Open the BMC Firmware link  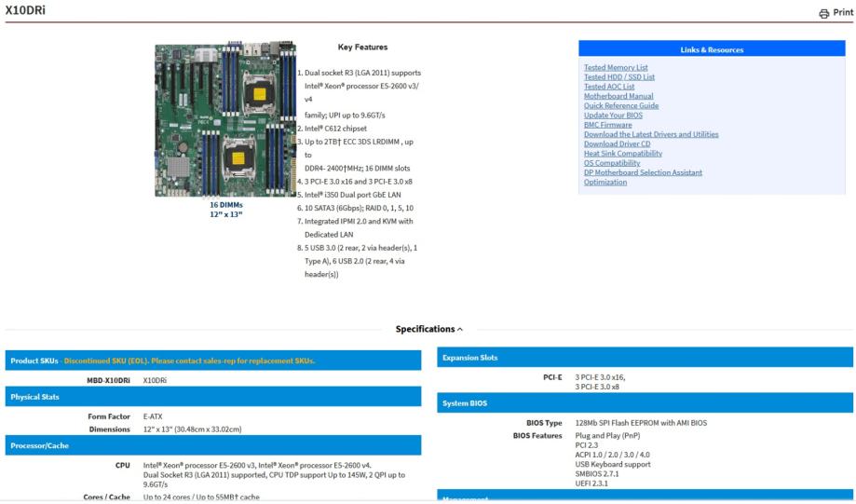(x=607, y=125)
